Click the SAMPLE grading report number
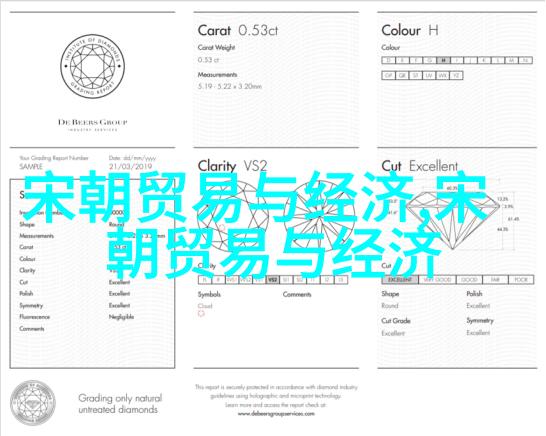Screen dimensions: 546x436 [x=31, y=167]
